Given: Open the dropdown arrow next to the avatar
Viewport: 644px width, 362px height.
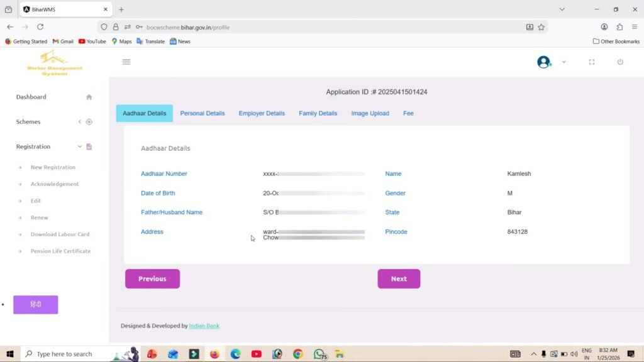Looking at the screenshot, I should click(x=563, y=62).
